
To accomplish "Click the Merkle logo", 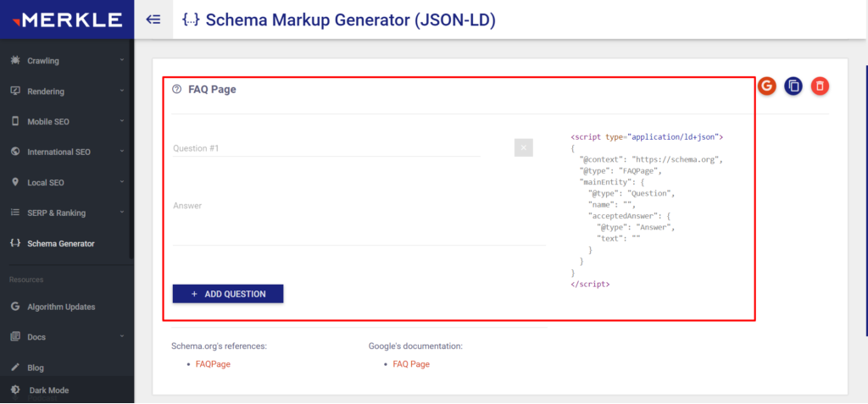I will point(67,20).
